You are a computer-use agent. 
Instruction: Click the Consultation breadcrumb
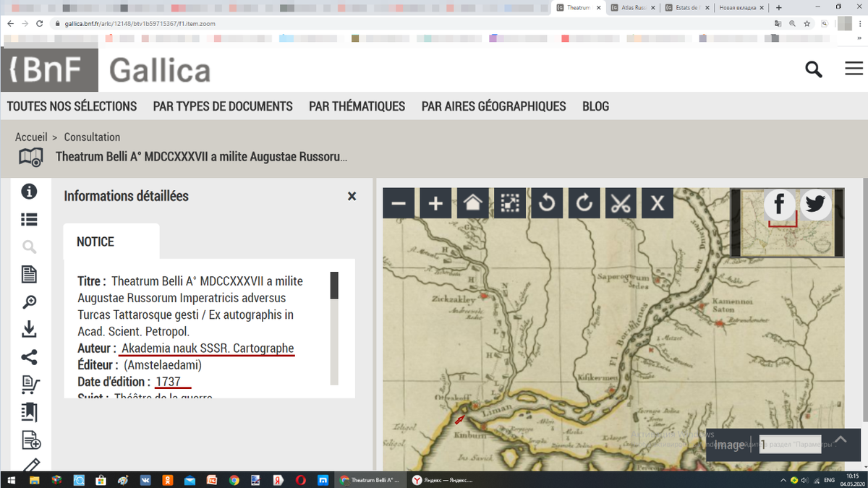[x=92, y=137]
